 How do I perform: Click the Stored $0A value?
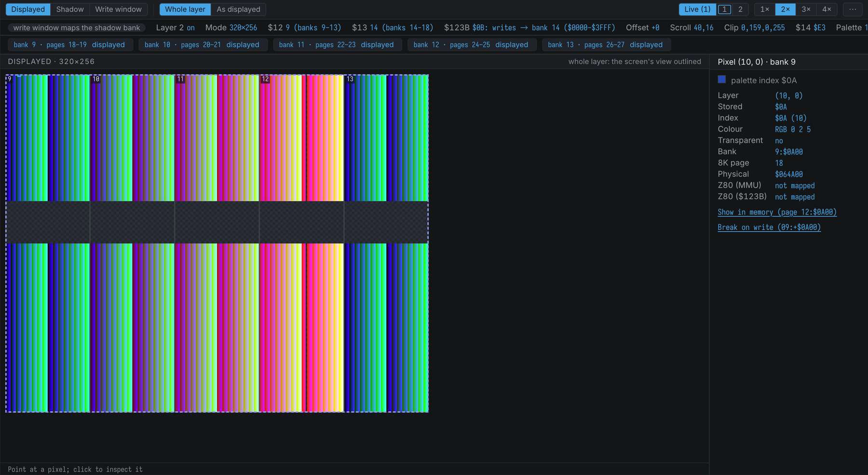coord(781,107)
